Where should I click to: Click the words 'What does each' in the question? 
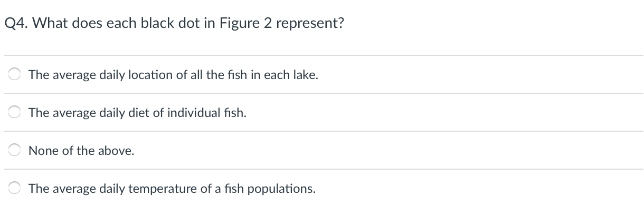point(84,24)
